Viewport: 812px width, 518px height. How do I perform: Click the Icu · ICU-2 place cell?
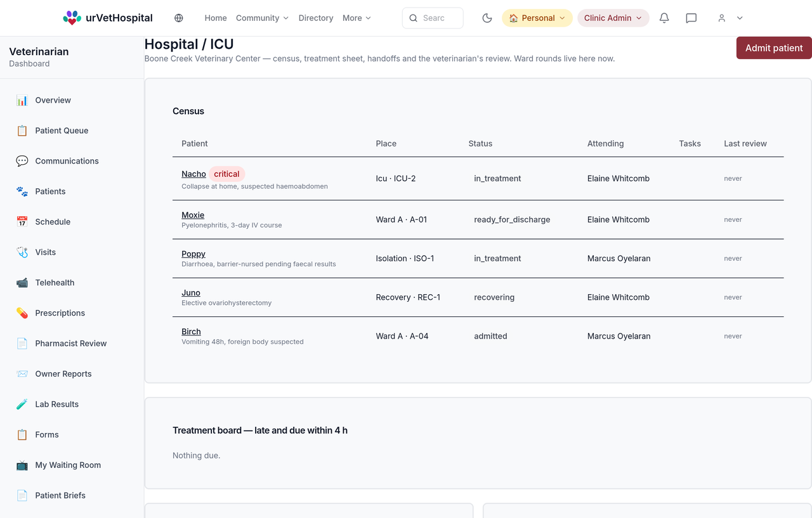[x=396, y=178]
